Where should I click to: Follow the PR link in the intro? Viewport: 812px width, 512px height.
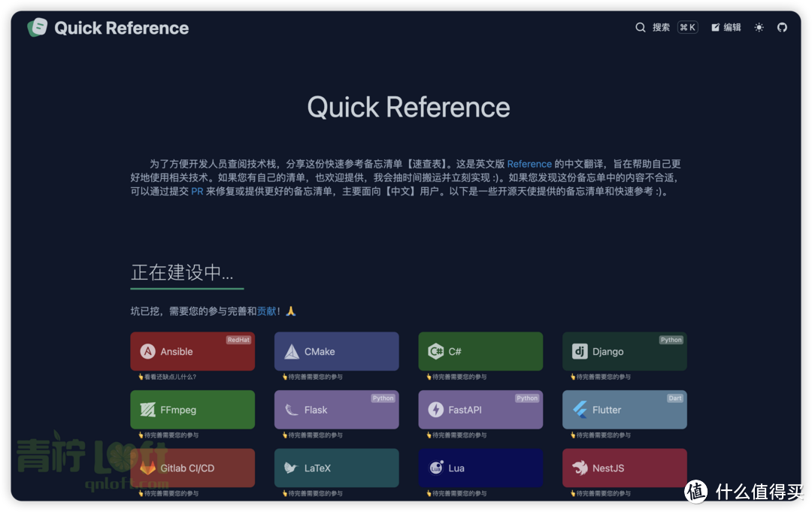(x=197, y=192)
